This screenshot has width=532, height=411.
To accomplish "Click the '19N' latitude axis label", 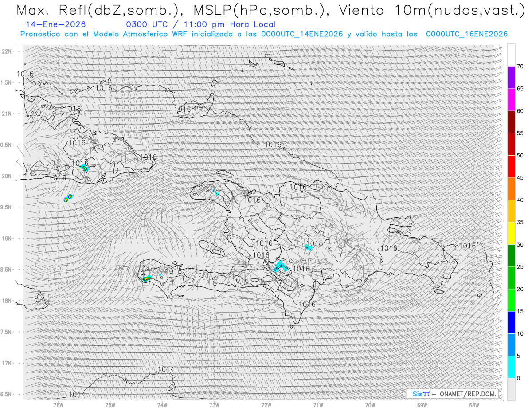I will click(x=7, y=238).
